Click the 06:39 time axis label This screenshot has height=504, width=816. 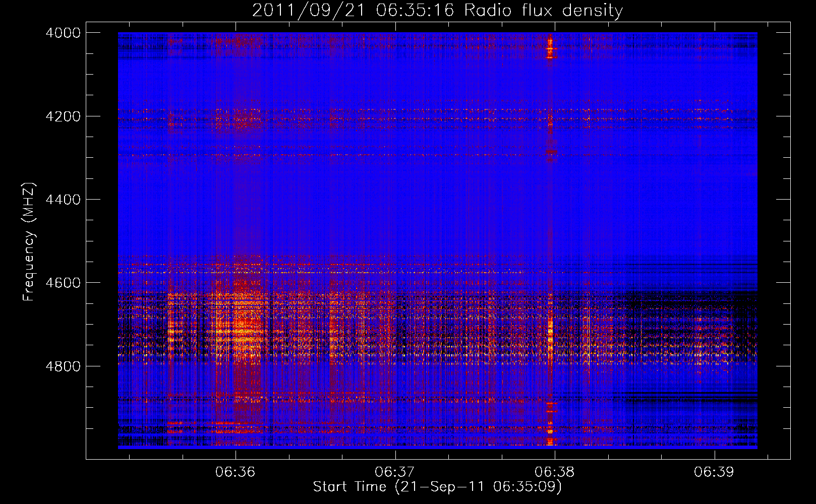click(714, 472)
